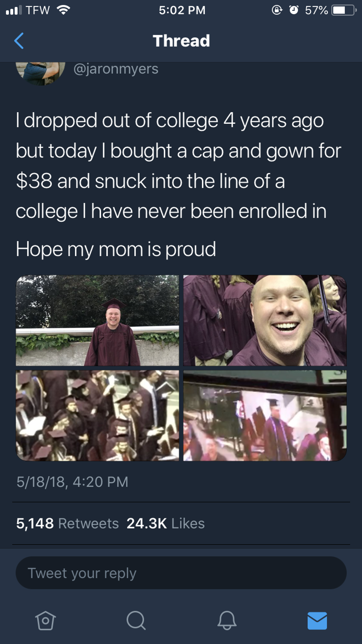Tap the alarm clock status icon

[x=294, y=10]
